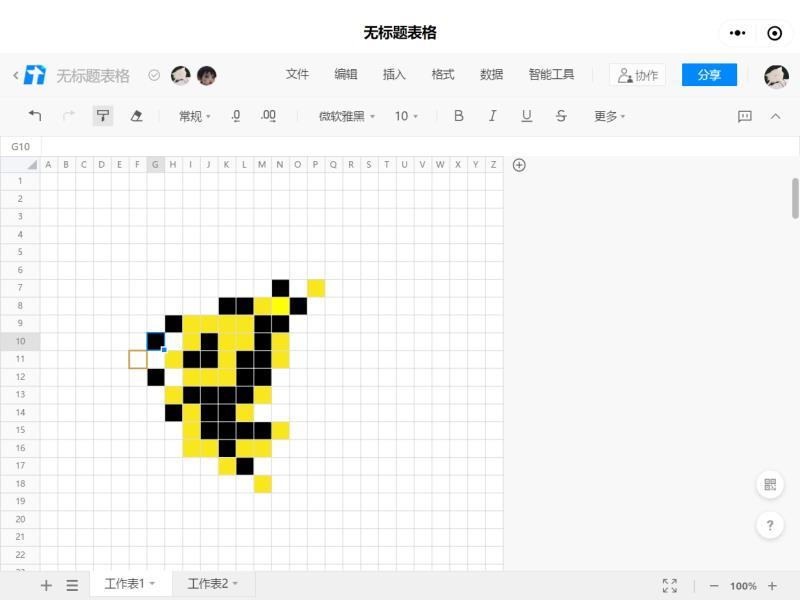Open the 文件 menu
The height and width of the screenshot is (600, 800).
pos(297,74)
